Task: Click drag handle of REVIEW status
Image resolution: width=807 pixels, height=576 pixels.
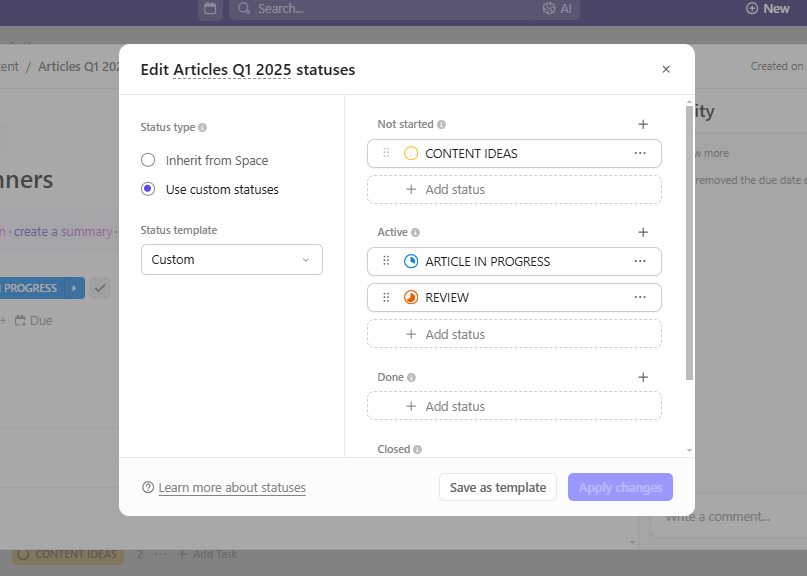Action: (x=386, y=297)
